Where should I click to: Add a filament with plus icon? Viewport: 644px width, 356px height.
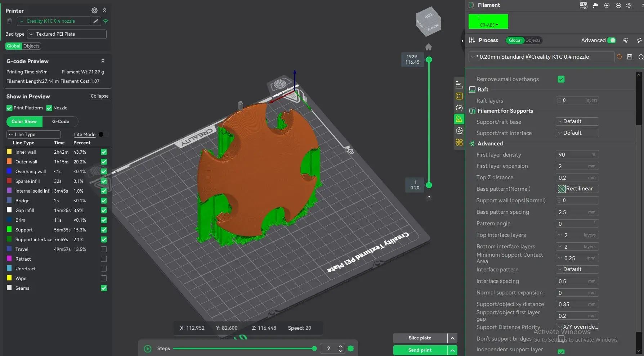607,5
